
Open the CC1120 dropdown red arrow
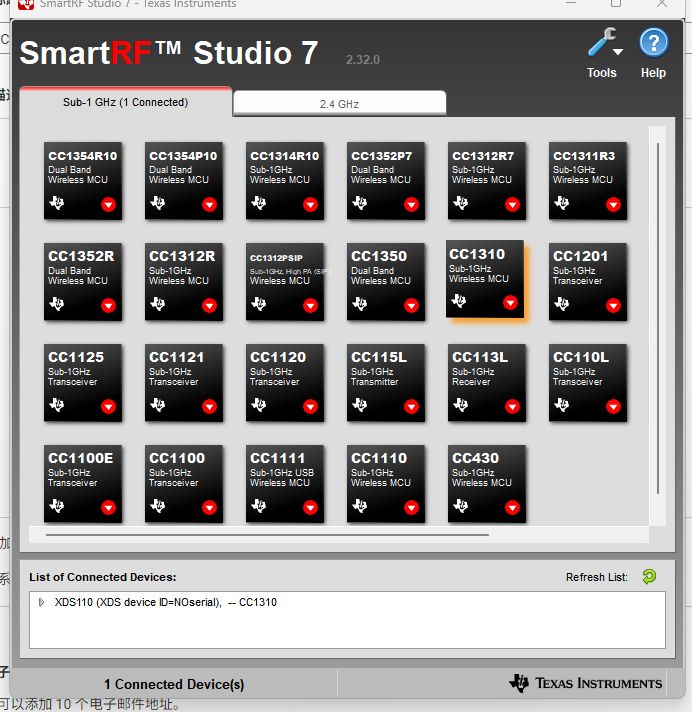(x=310, y=406)
